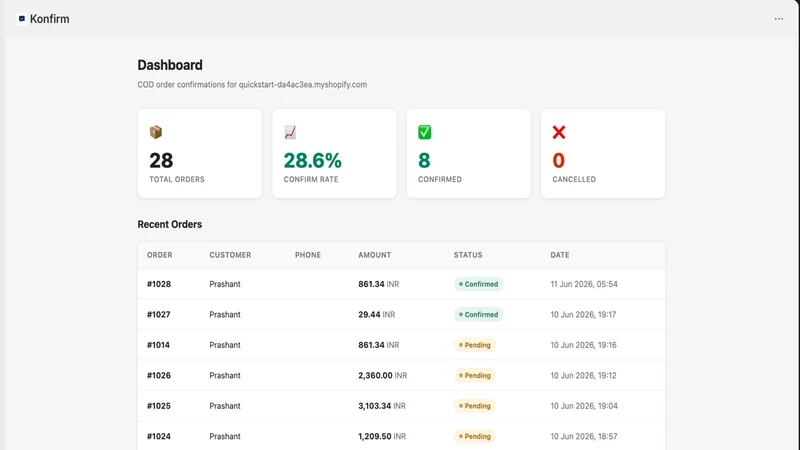Open order #1014
The image size is (800, 450).
click(158, 345)
